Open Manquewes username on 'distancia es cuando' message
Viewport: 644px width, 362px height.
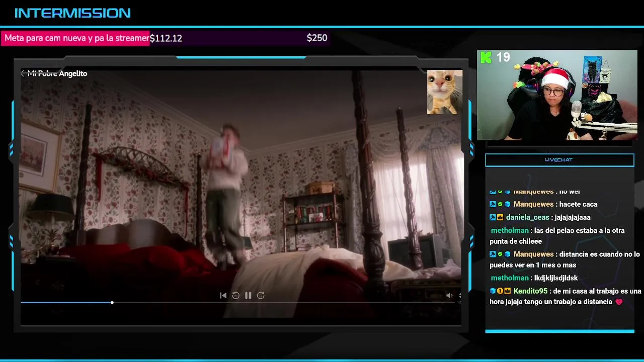(533, 254)
